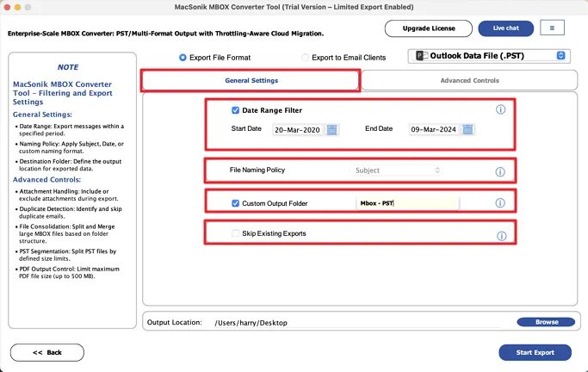Viewport: 588px width, 372px height.
Task: Open the hamburger menu button
Action: [552, 28]
